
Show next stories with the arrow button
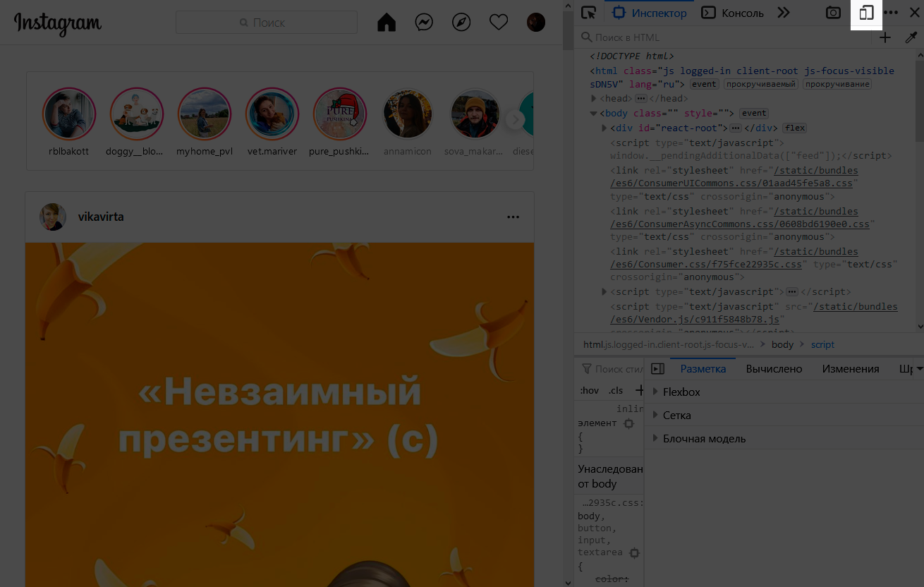516,120
